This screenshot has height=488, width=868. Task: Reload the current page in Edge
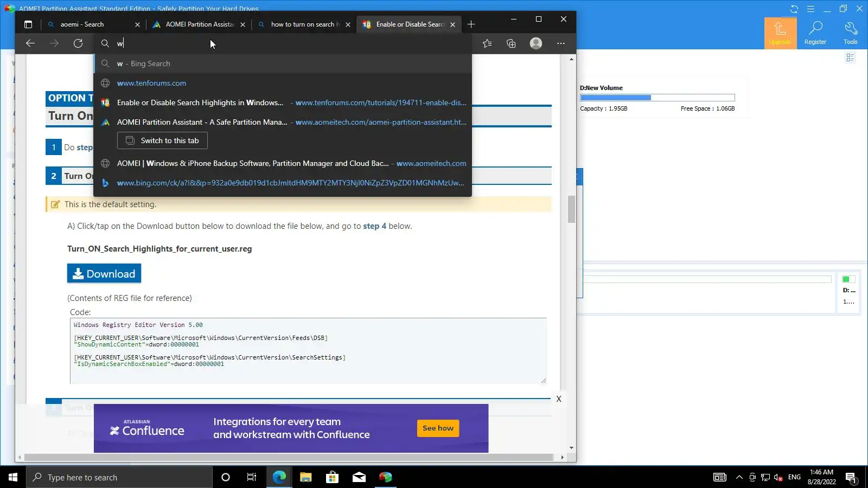pyautogui.click(x=78, y=43)
